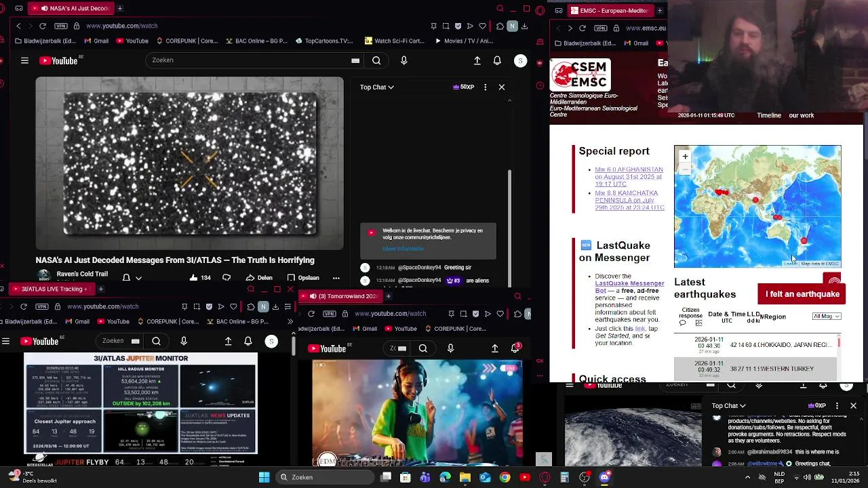Toggle VPN badge in the top-left window
Image resolution: width=868 pixels, height=488 pixels.
point(61,26)
